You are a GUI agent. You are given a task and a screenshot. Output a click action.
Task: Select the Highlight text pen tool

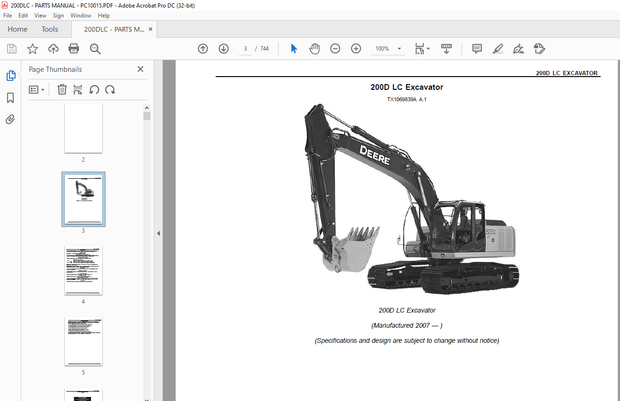click(498, 49)
